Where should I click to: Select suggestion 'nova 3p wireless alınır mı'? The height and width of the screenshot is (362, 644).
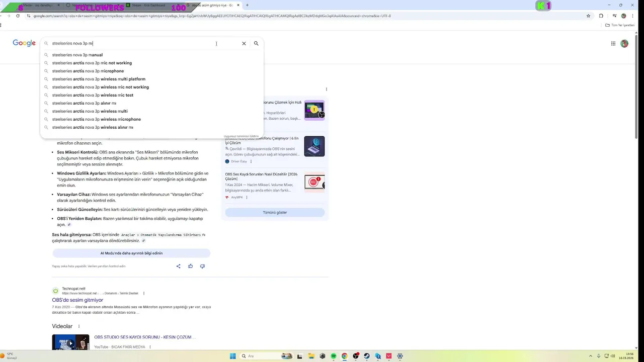coord(151,127)
